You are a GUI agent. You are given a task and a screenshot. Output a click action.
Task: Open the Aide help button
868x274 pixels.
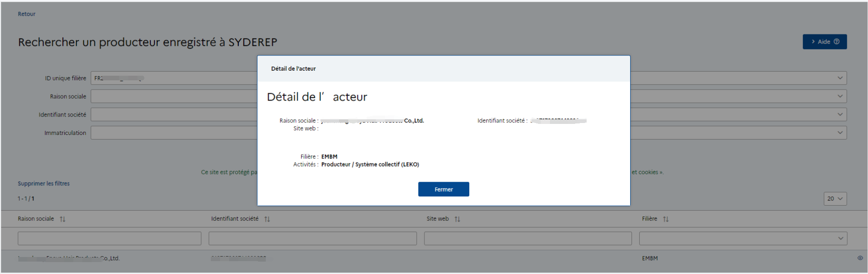pyautogui.click(x=824, y=42)
